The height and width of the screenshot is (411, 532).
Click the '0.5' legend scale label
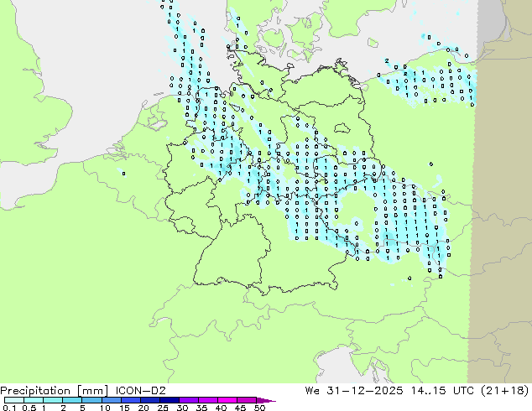[29, 408]
